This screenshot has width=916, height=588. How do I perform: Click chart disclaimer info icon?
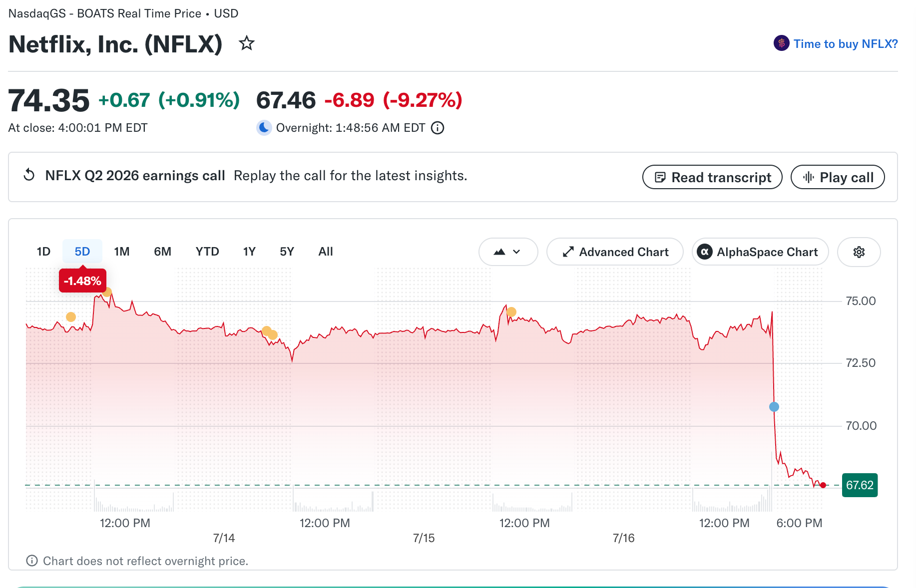coord(32,561)
